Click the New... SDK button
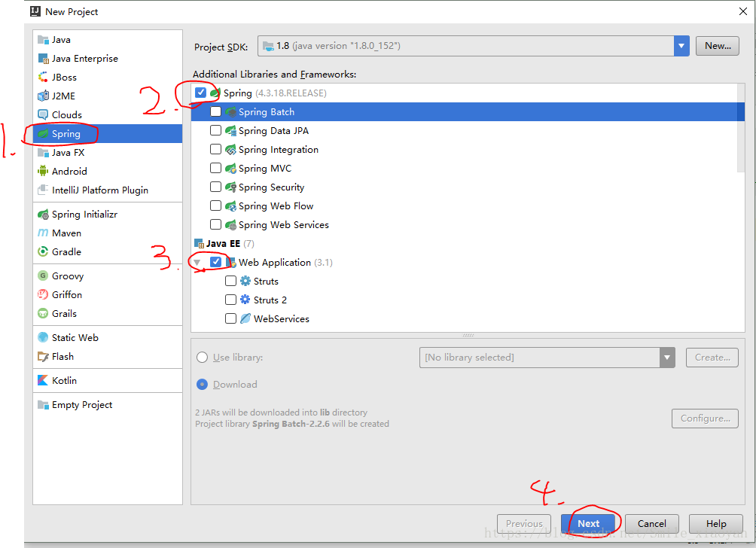756x548 pixels. (717, 46)
